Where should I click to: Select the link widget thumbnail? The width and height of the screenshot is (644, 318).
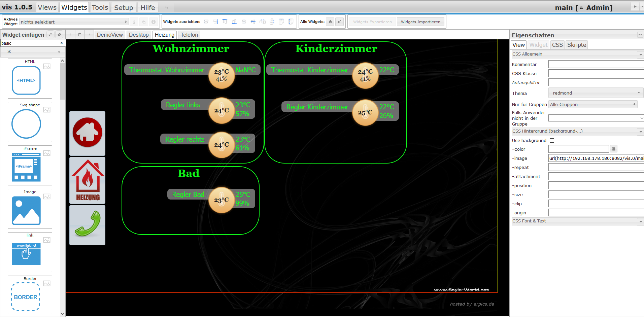tap(30, 252)
